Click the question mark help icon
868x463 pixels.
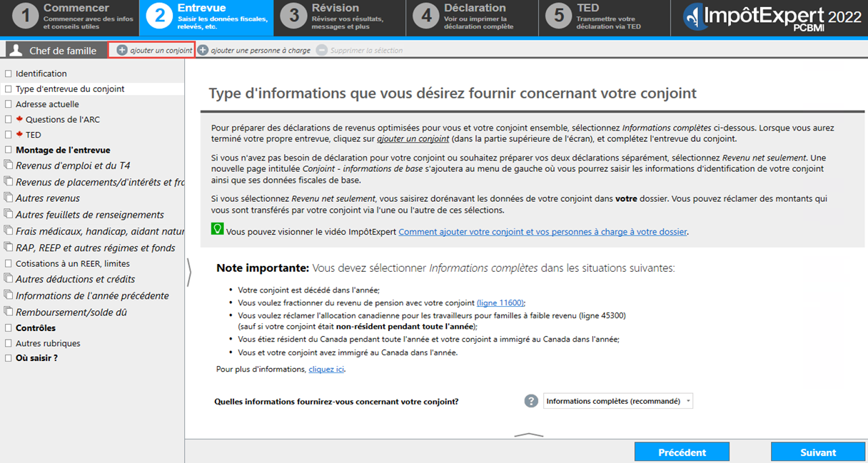(531, 401)
